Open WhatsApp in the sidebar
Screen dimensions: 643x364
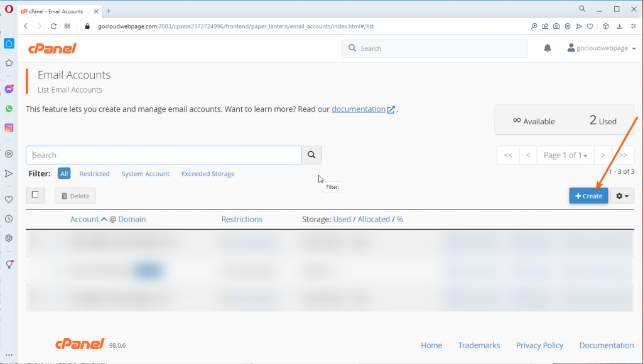coord(8,108)
